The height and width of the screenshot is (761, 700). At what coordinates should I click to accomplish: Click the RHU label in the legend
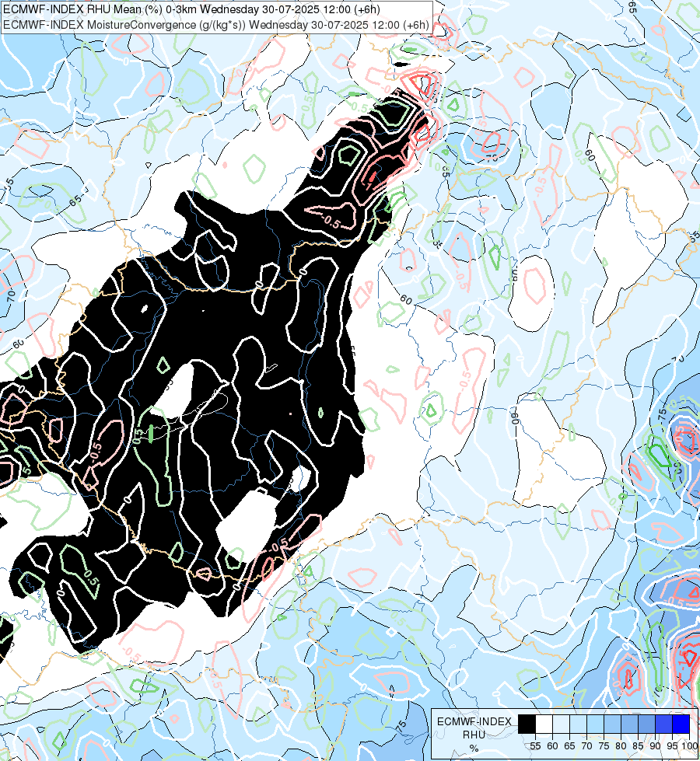tap(474, 735)
